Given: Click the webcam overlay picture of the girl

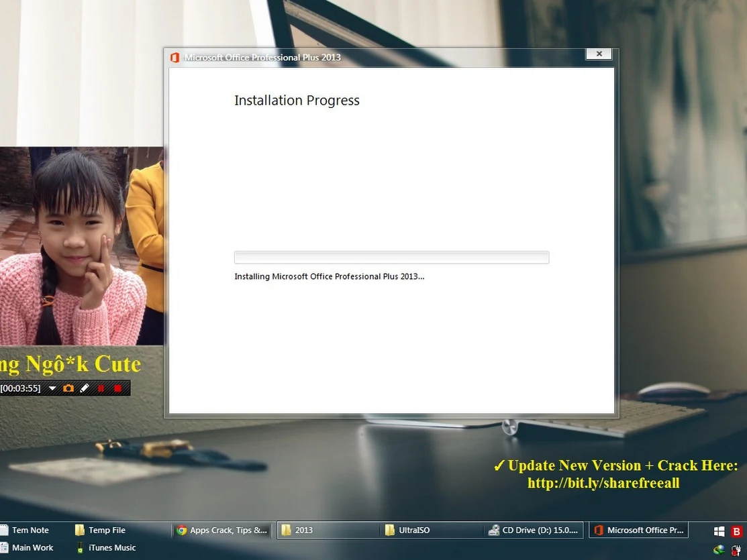Looking at the screenshot, I should (x=81, y=245).
